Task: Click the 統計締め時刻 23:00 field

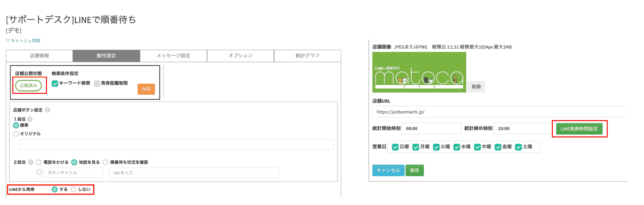Action: (x=523, y=129)
